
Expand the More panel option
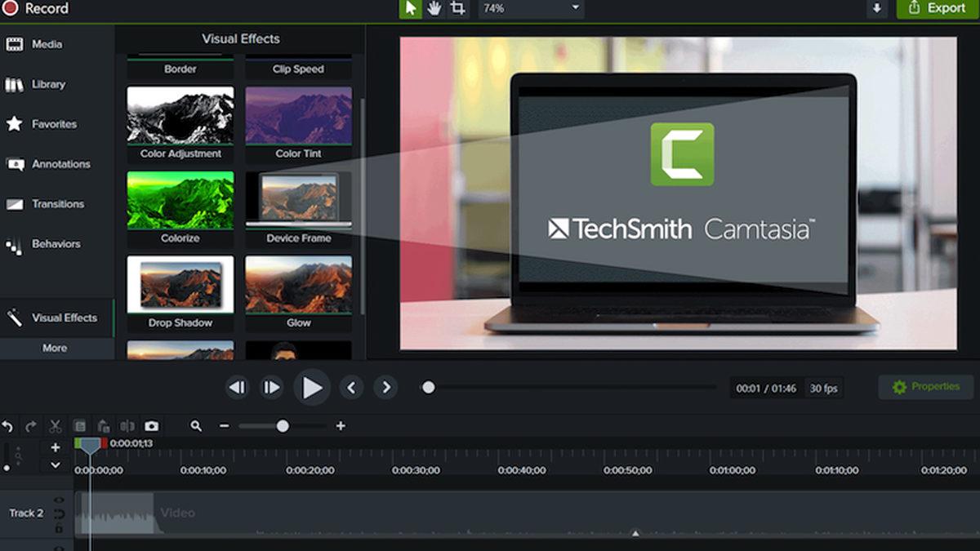(x=56, y=348)
